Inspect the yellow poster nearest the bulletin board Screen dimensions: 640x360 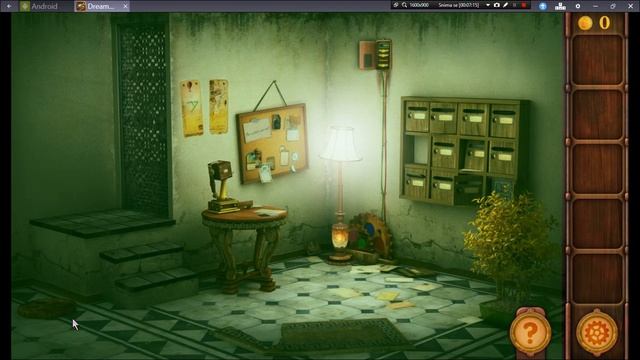tap(218, 107)
